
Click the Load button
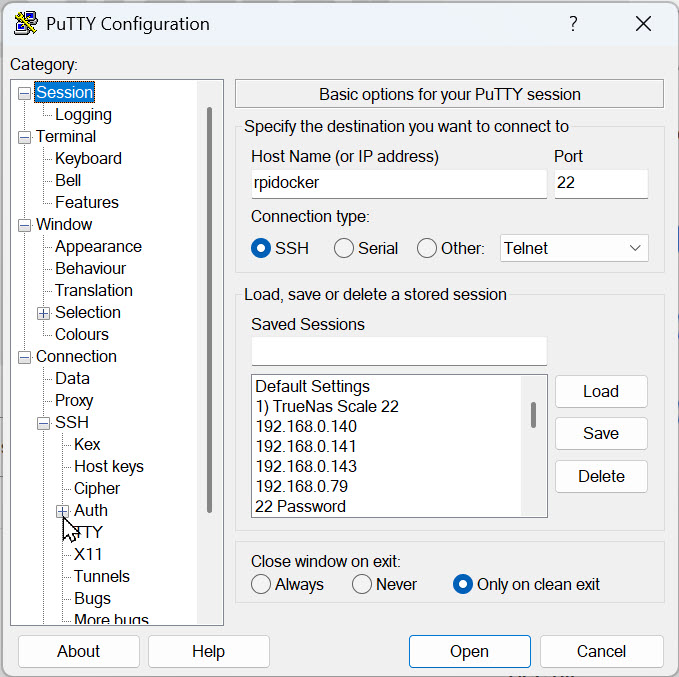tap(601, 392)
